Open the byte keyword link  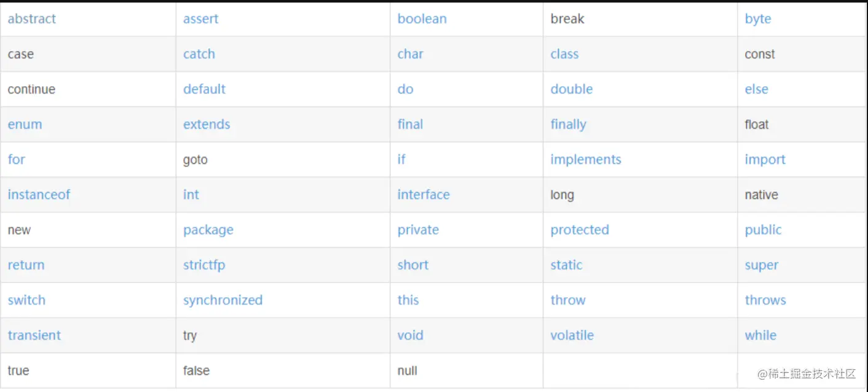tap(757, 19)
